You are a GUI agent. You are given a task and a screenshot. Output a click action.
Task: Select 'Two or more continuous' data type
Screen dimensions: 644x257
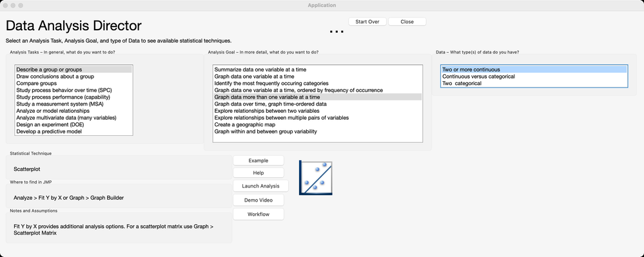pyautogui.click(x=534, y=70)
